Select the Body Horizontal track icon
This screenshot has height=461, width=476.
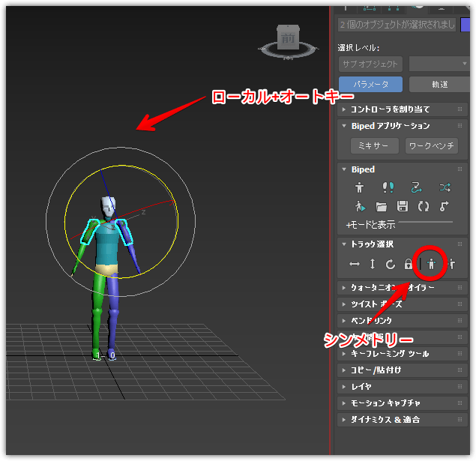(355, 264)
